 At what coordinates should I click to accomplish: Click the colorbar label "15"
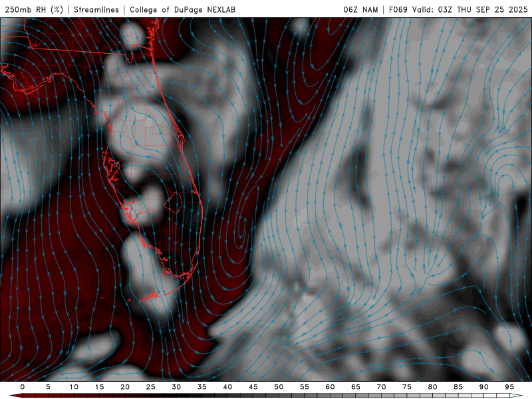99,387
